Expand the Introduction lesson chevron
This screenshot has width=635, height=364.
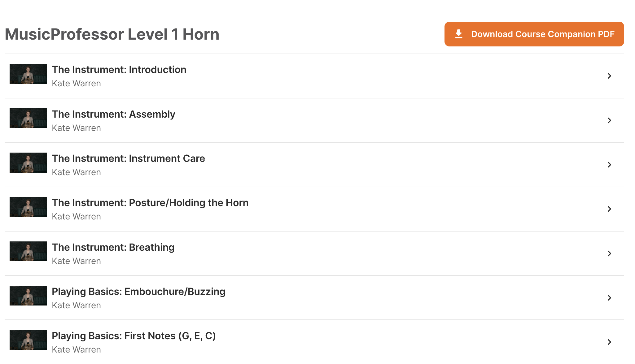tap(609, 76)
